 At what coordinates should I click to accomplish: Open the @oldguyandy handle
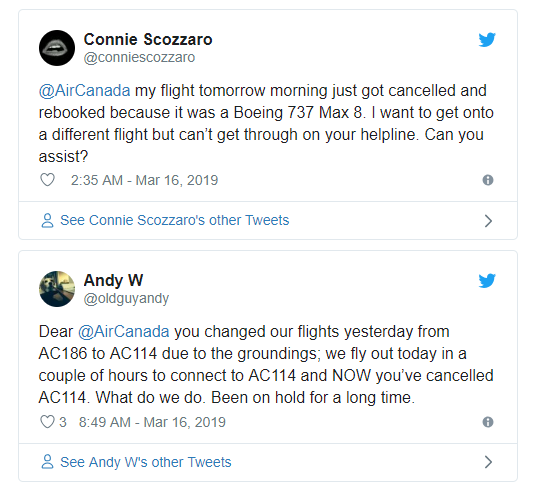[x=126, y=298]
